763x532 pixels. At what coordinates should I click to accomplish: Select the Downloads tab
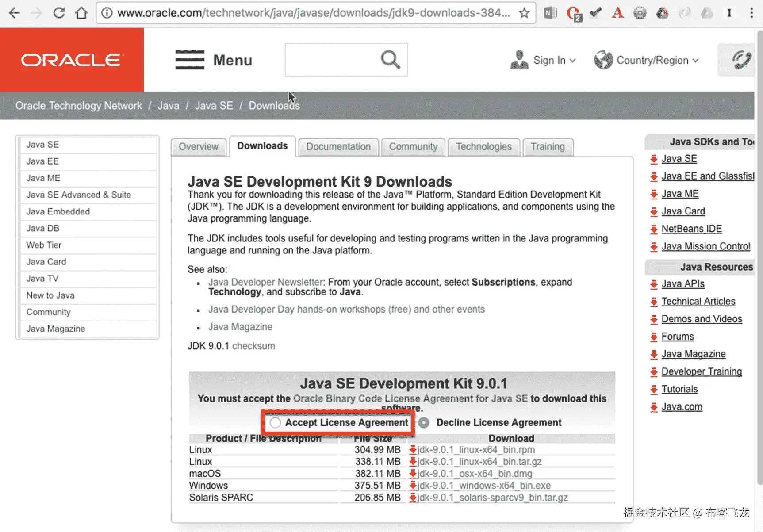(262, 146)
